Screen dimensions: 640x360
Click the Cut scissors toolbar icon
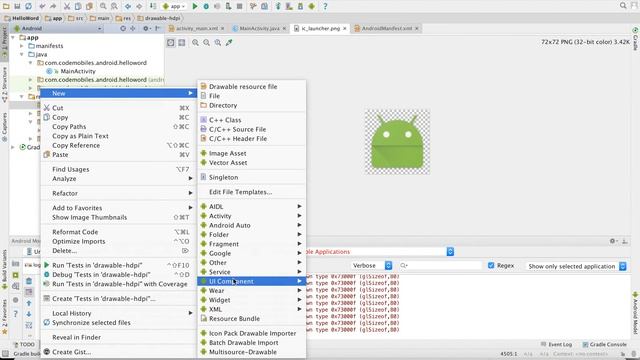(x=67, y=6)
